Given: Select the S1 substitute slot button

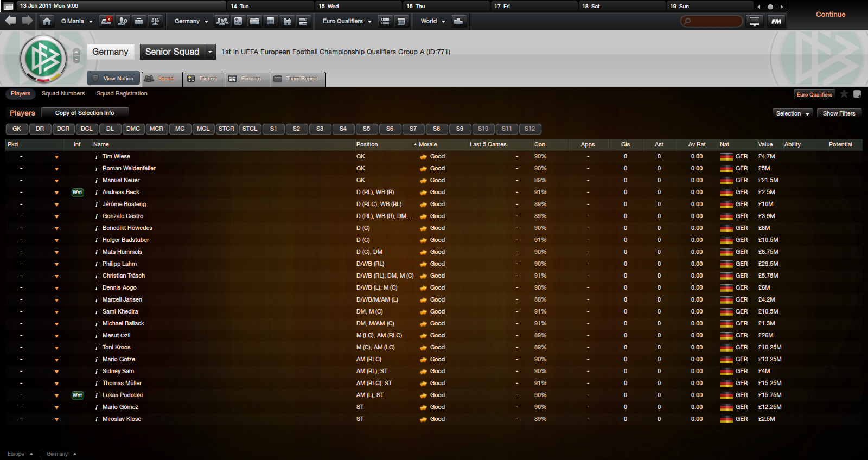Looking at the screenshot, I should click(273, 129).
